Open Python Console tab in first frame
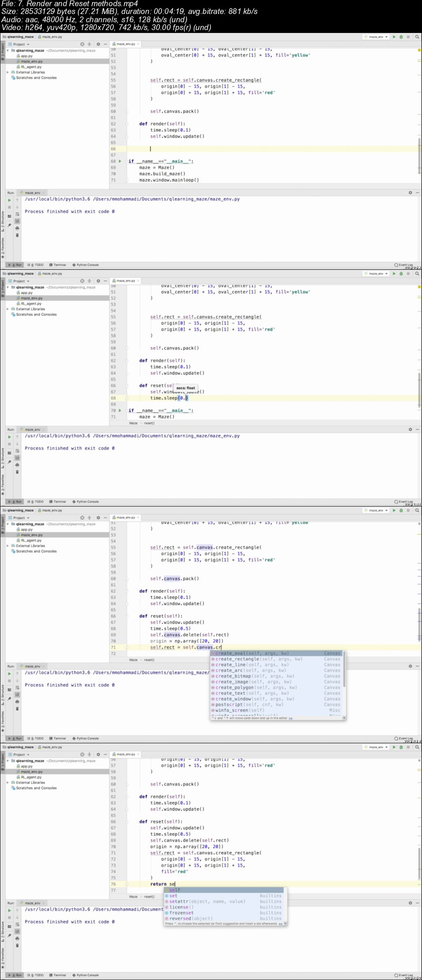Image resolution: width=422 pixels, height=980 pixels. 85,265
